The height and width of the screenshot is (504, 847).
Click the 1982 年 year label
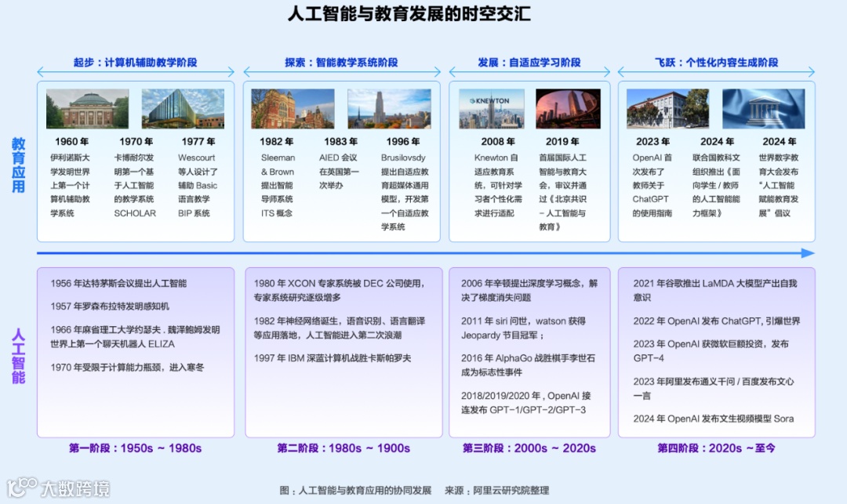point(277,141)
